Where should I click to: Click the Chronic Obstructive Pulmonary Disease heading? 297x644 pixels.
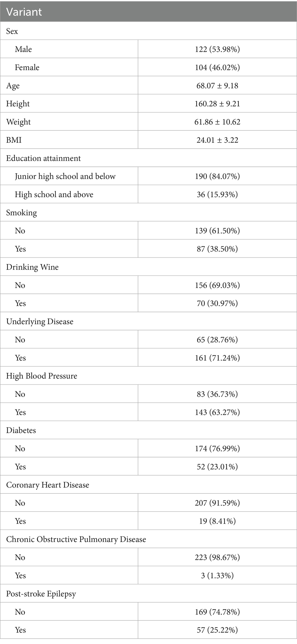point(76,539)
